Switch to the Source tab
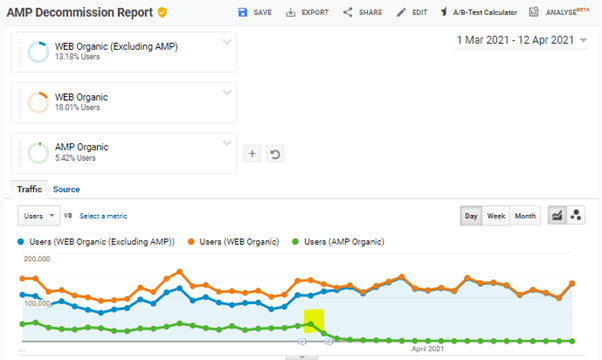This screenshot has width=602, height=360. click(66, 189)
